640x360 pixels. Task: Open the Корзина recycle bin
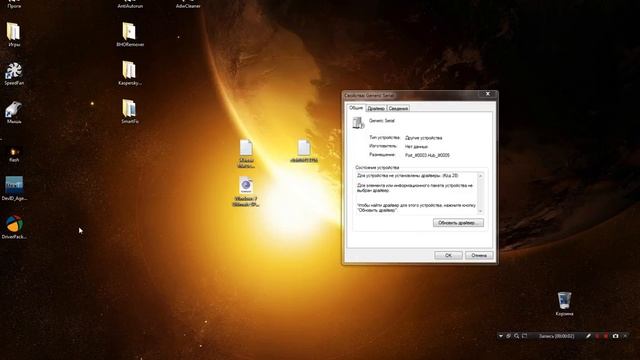tap(564, 304)
